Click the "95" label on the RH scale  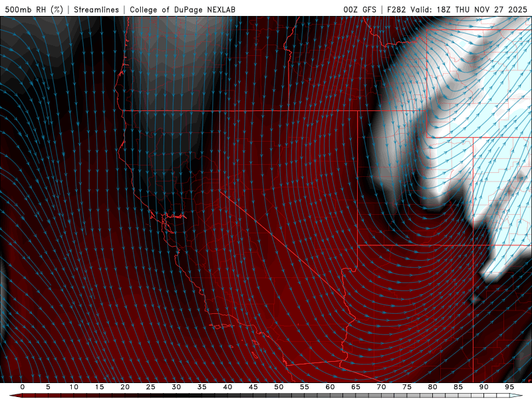click(509, 387)
